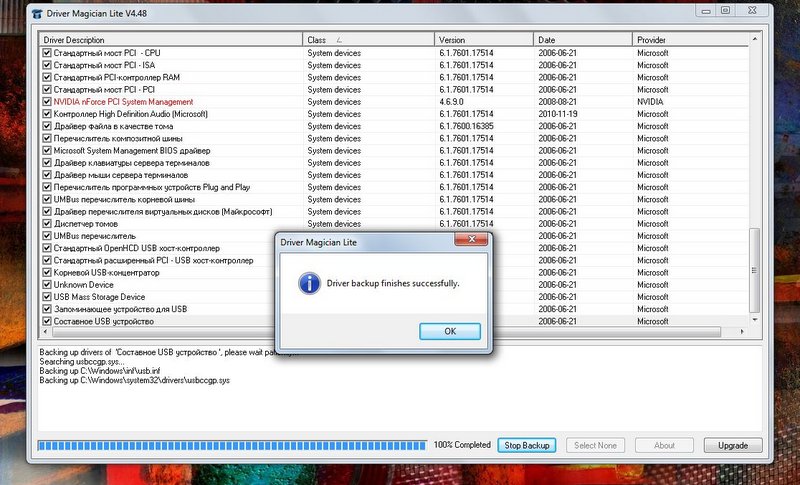The image size is (800, 485).
Task: Close the Driver Magician Lite dialog
Action: [x=470, y=239]
